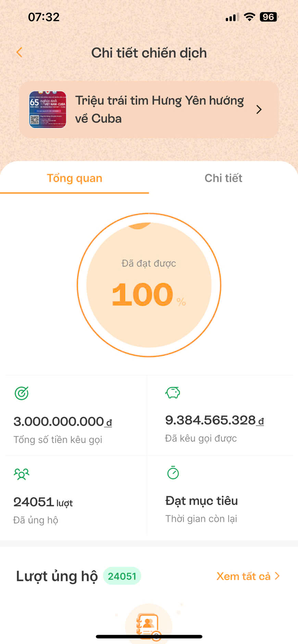298x644 pixels.
Task: Tap the Wi-Fi status icon
Action: (x=249, y=17)
